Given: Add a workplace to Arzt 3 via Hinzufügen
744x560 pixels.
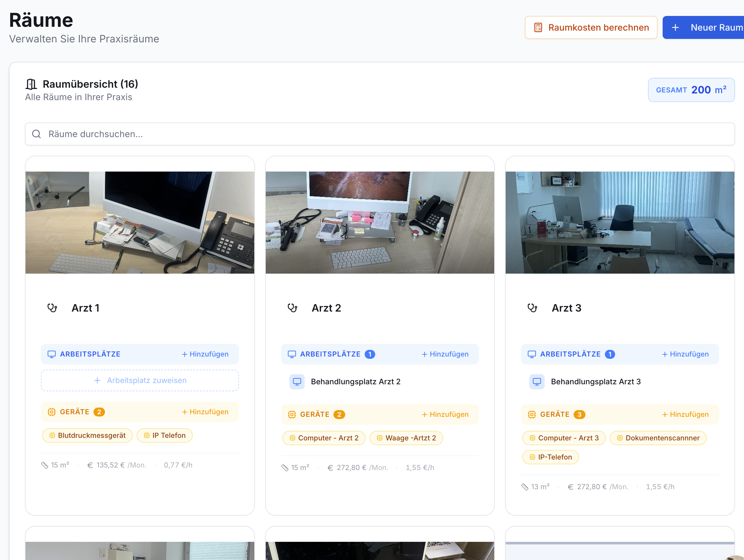Looking at the screenshot, I should tap(685, 354).
